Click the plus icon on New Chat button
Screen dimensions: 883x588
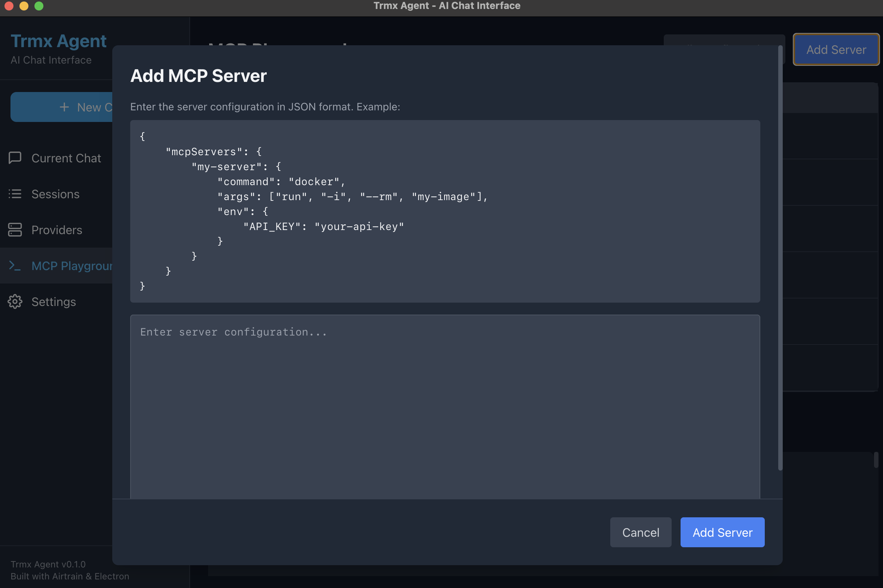(x=64, y=107)
